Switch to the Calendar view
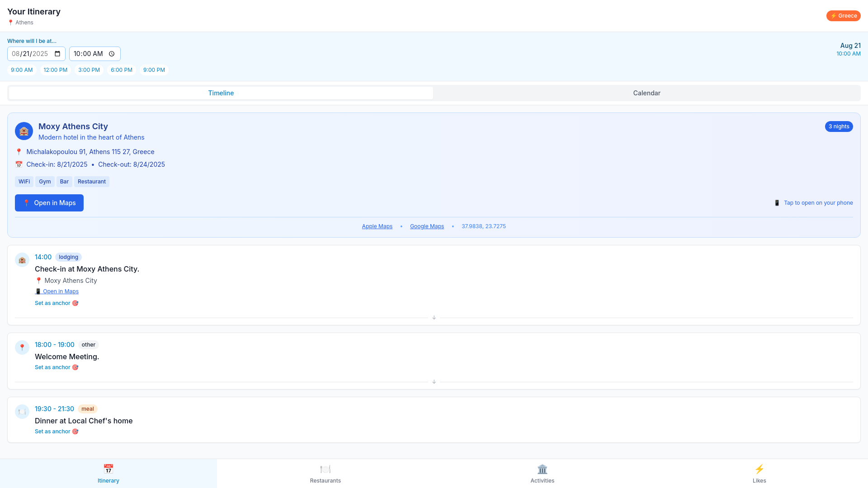This screenshot has height=488, width=868. tap(646, 93)
